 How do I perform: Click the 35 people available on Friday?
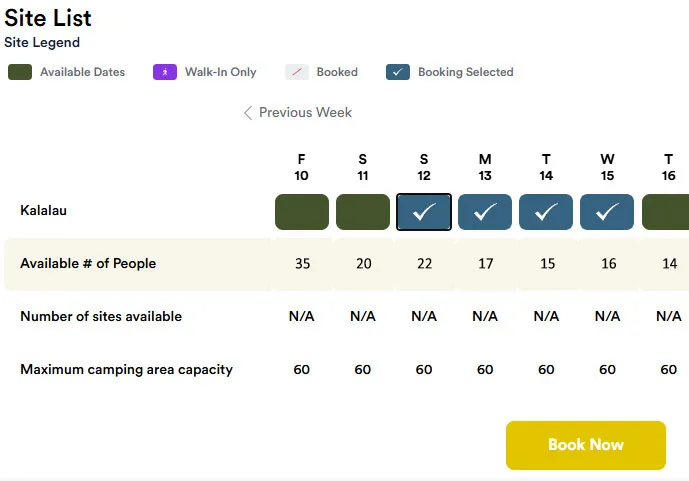pyautogui.click(x=302, y=264)
